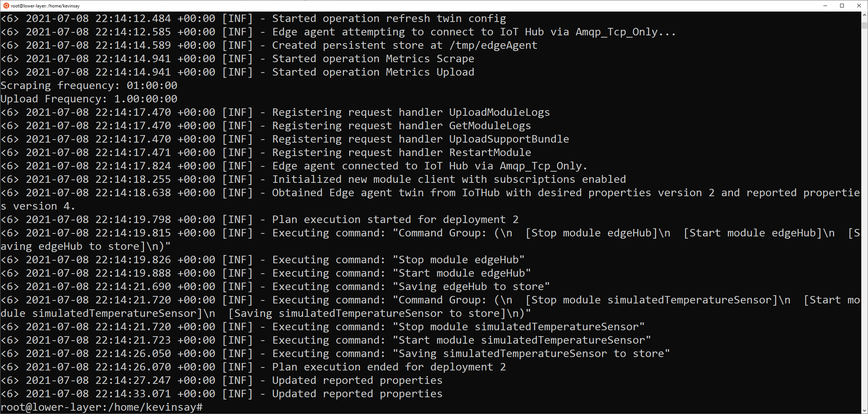Click the scrollbar up arrow
The height and width of the screenshot is (414, 868).
click(864, 16)
